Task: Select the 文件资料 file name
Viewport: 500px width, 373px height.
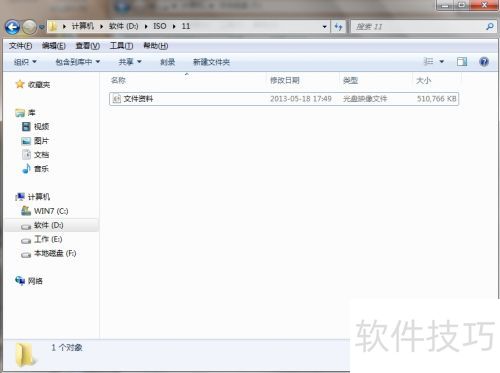Action: click(138, 99)
